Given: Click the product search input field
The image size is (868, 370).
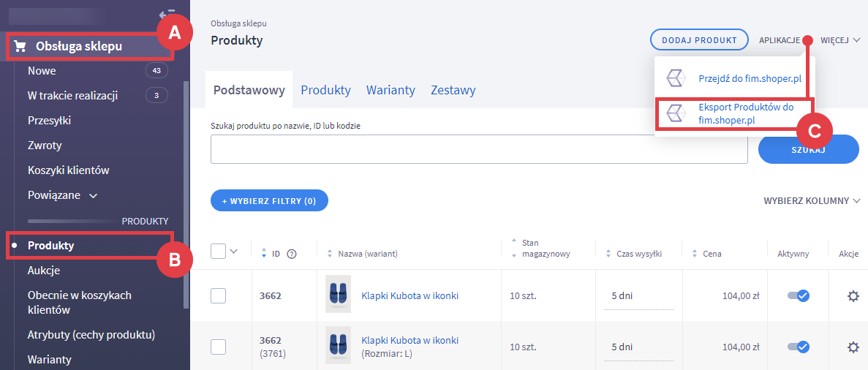Looking at the screenshot, I should click(x=479, y=149).
